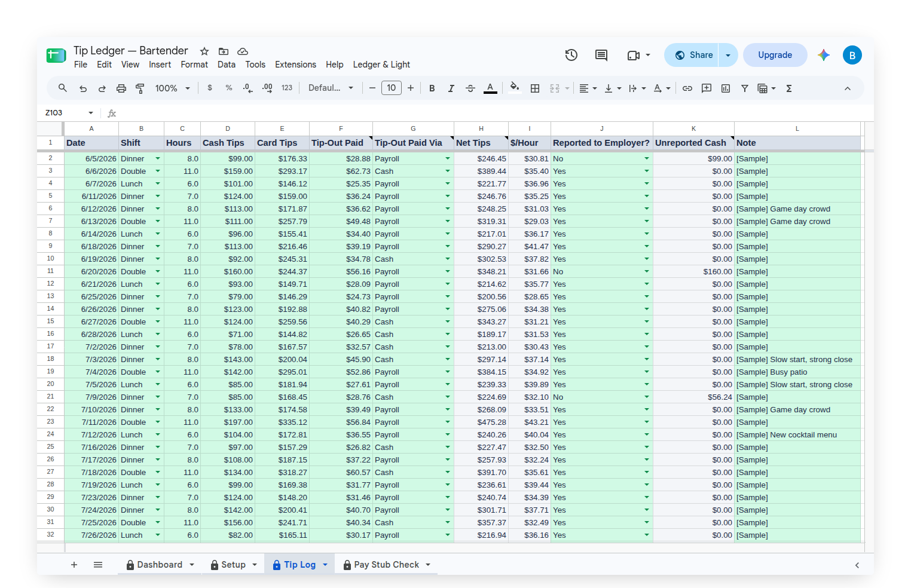
Task: Toggle italic formatting
Action: pos(451,88)
